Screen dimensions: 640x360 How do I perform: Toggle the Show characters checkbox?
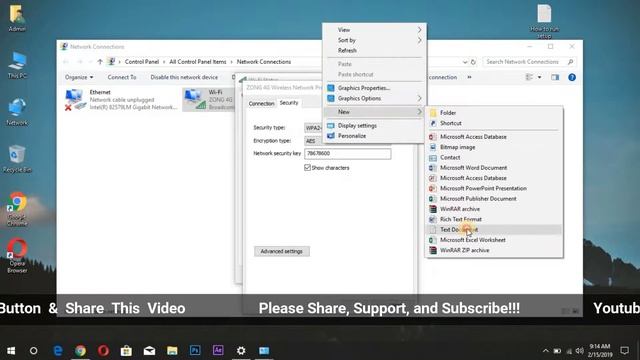[x=307, y=167]
